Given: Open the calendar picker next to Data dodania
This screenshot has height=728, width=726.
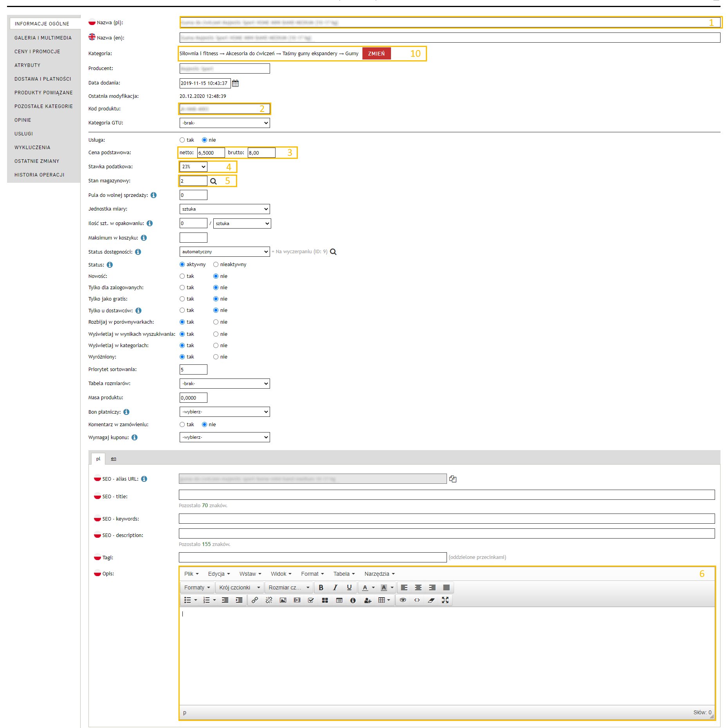Looking at the screenshot, I should pos(235,83).
